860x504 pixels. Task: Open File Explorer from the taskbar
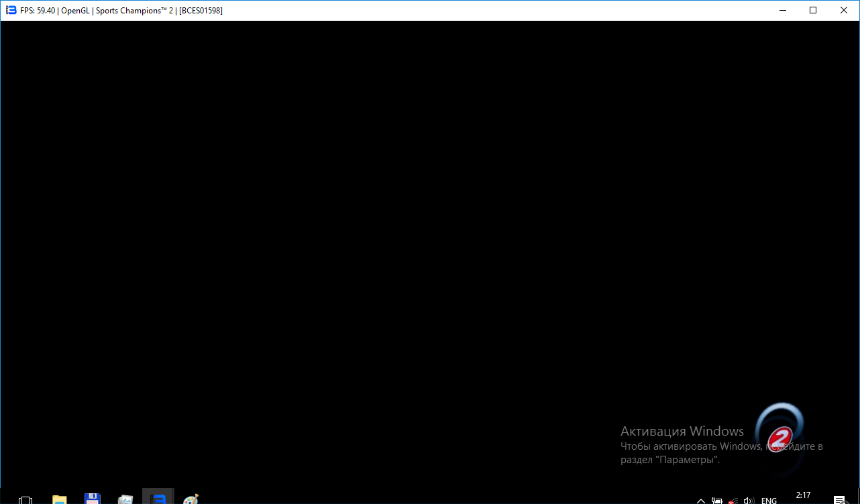coord(60,499)
